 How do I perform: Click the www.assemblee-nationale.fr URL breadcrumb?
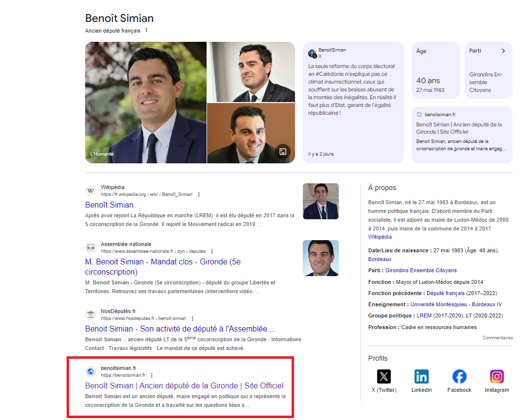[x=153, y=251]
